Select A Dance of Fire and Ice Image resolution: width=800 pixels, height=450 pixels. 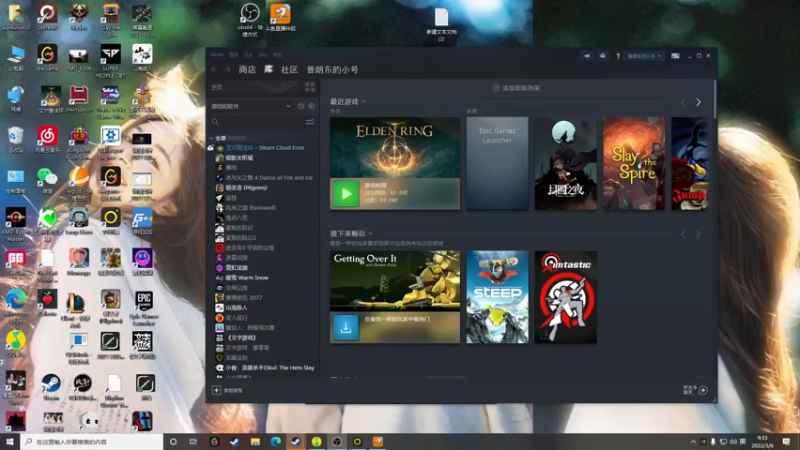(264, 178)
